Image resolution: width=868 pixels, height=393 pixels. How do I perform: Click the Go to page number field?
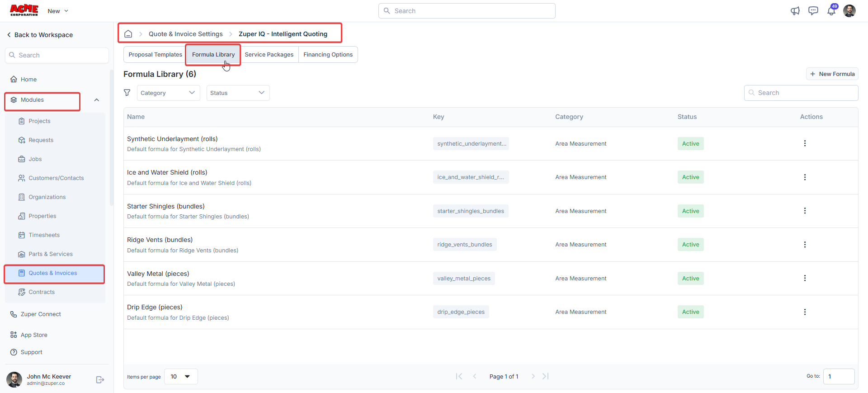[x=839, y=376]
